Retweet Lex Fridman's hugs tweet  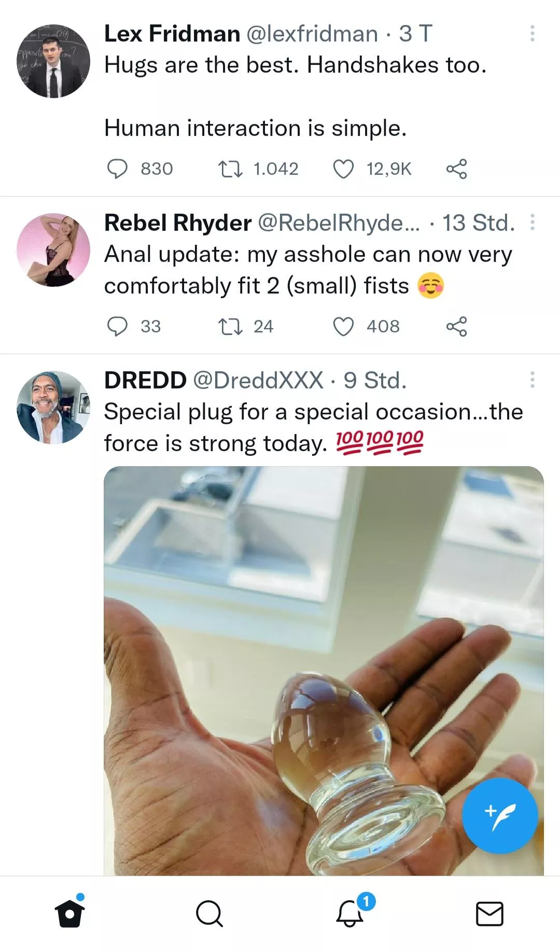[230, 169]
